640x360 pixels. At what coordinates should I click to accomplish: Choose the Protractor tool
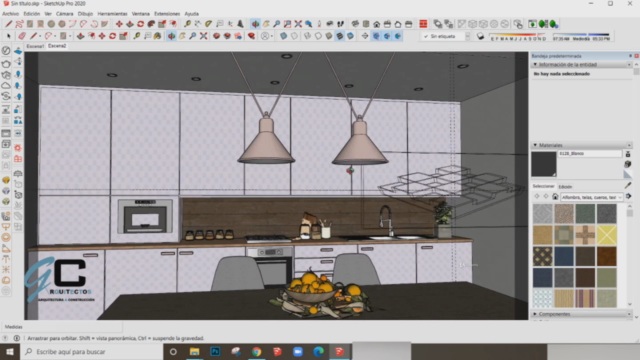point(209,24)
